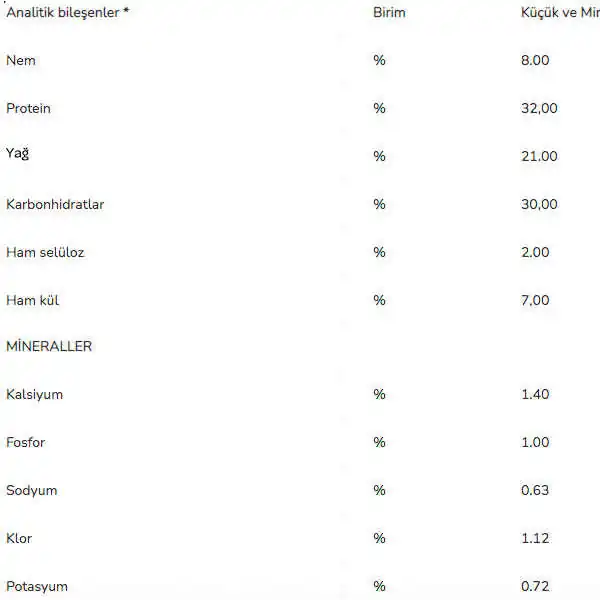Click the "Klor" row label

(19, 538)
